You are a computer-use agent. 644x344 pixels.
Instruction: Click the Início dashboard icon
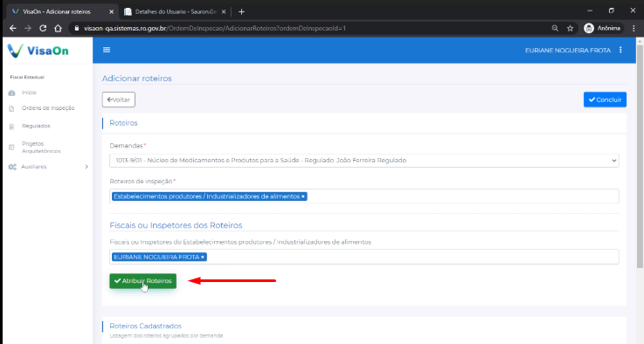[x=11, y=93]
